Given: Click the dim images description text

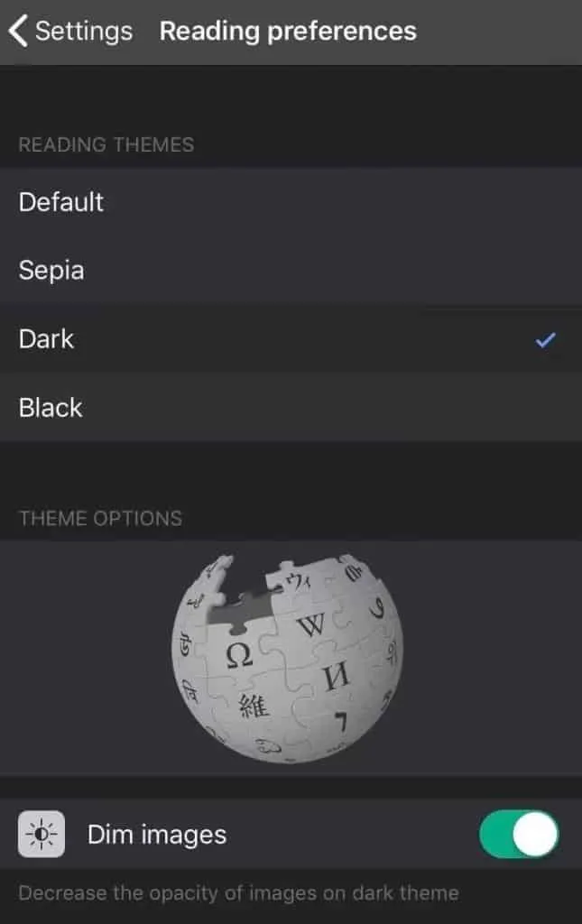Looking at the screenshot, I should [x=238, y=892].
